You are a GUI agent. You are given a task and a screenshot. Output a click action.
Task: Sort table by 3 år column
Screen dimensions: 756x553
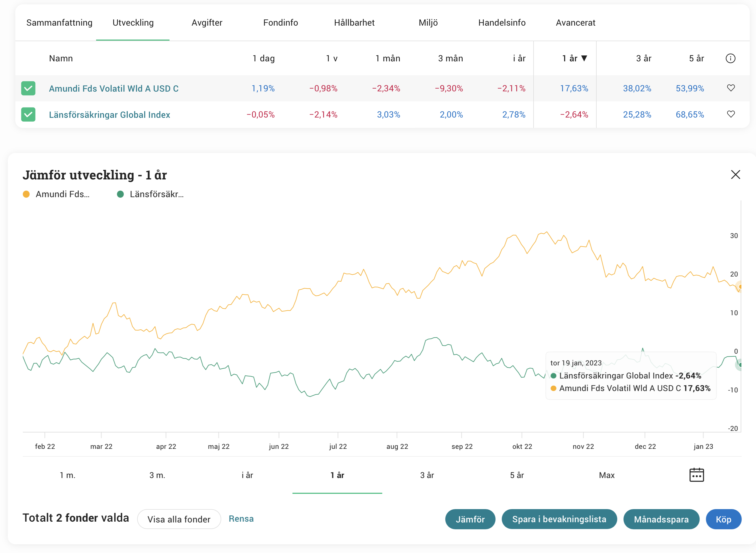(644, 58)
